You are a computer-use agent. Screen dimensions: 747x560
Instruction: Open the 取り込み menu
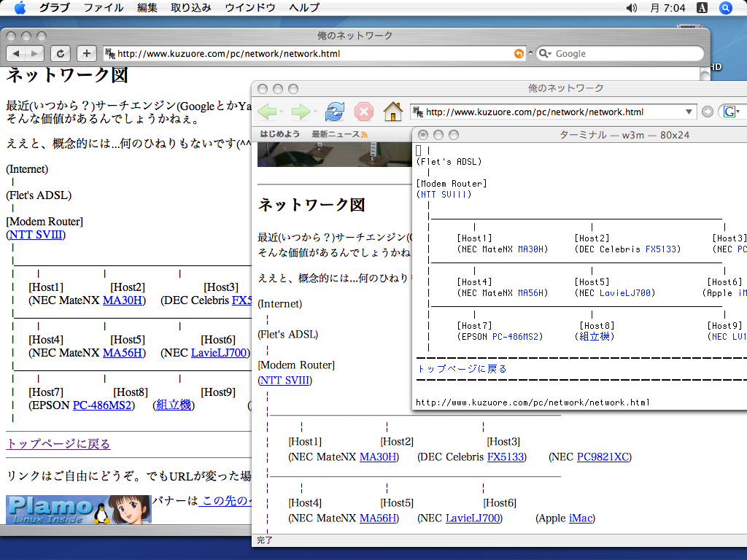coord(190,7)
